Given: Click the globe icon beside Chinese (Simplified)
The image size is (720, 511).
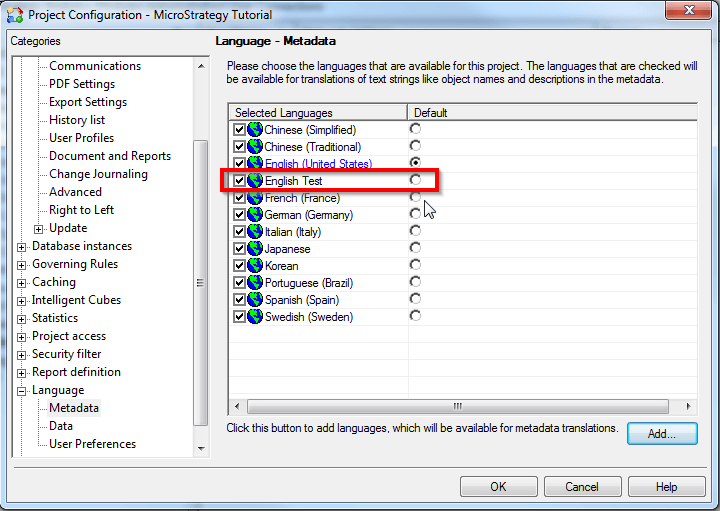Looking at the screenshot, I should (255, 129).
